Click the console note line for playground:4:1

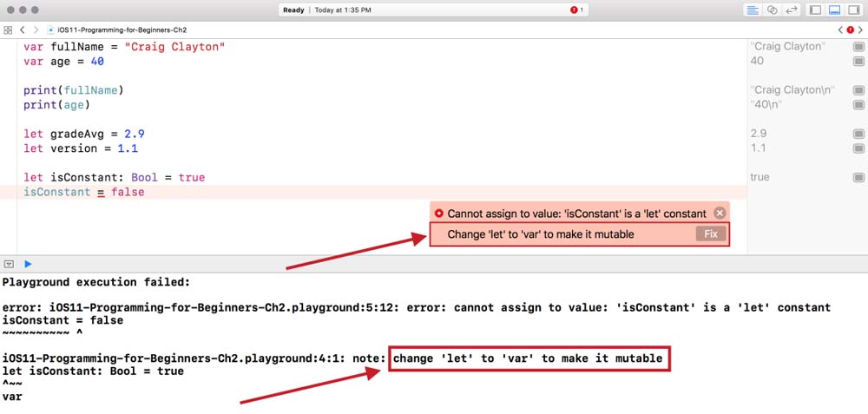click(x=332, y=358)
